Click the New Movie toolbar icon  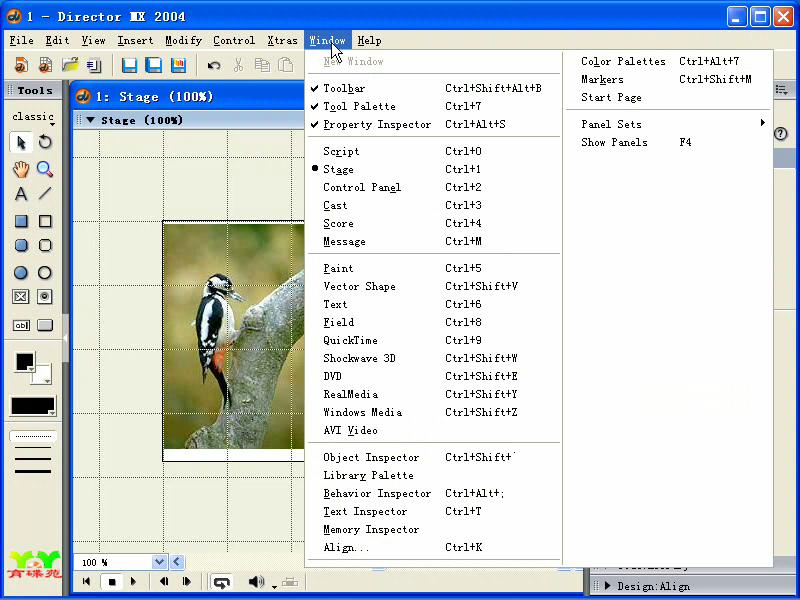tap(21, 65)
